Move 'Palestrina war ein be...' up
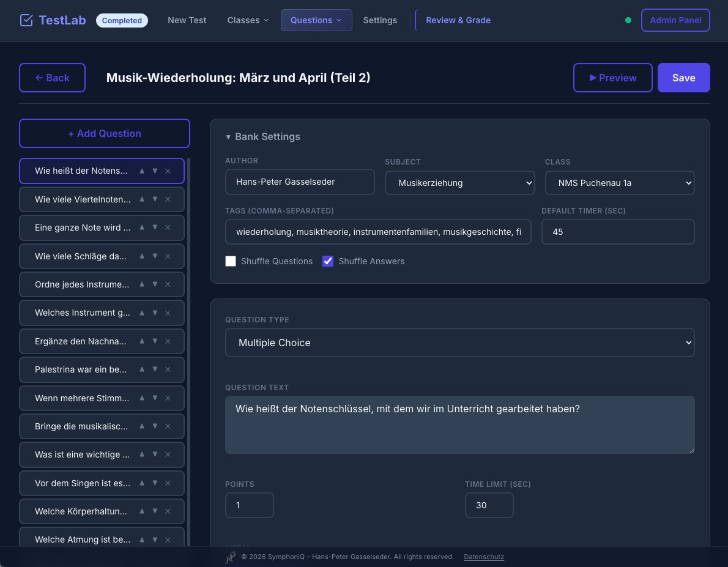Image resolution: width=728 pixels, height=567 pixels. tap(142, 369)
